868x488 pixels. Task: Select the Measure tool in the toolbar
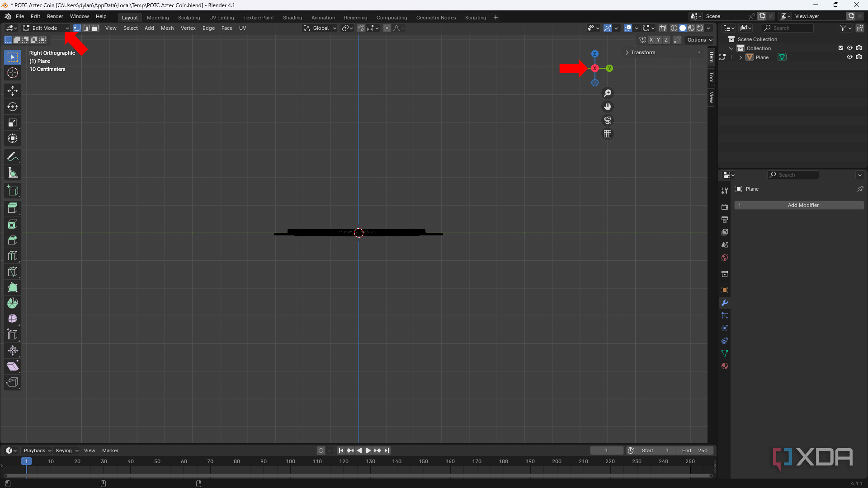[x=13, y=172]
